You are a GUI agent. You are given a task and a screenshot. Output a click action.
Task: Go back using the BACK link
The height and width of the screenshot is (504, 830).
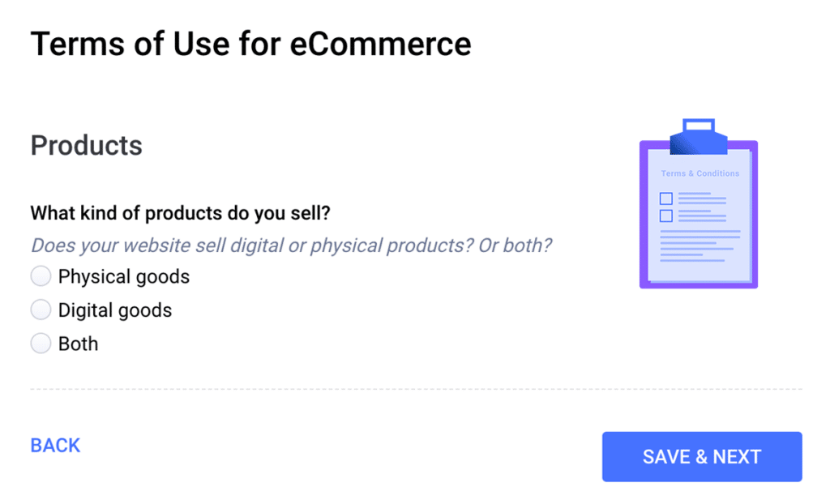tap(55, 446)
